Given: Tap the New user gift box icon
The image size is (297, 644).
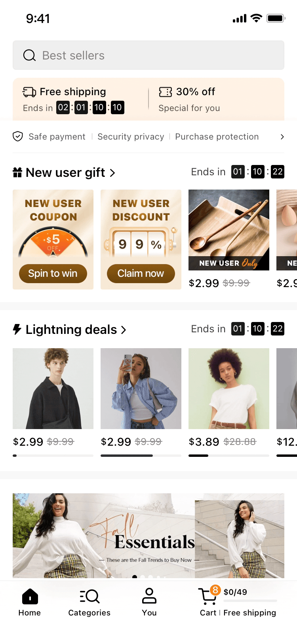Looking at the screenshot, I should coord(17,172).
